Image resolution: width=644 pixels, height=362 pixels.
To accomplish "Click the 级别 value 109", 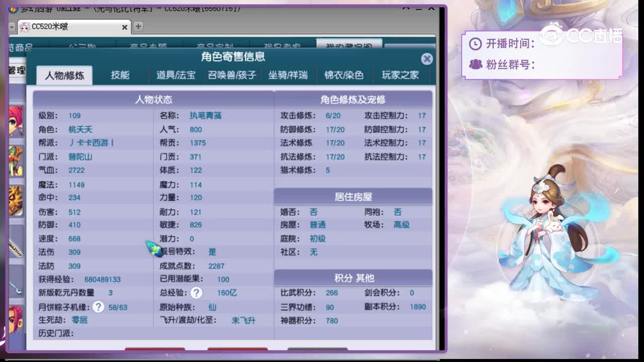I will (x=74, y=116).
